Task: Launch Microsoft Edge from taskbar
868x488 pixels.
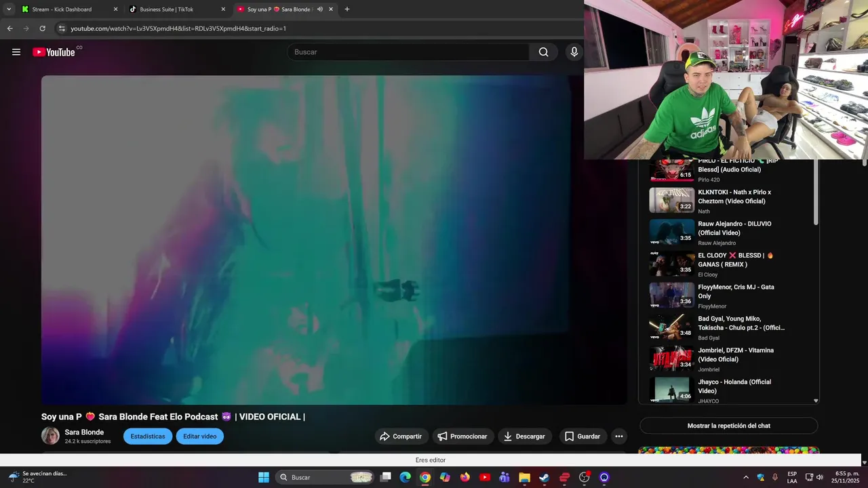Action: pos(406,477)
